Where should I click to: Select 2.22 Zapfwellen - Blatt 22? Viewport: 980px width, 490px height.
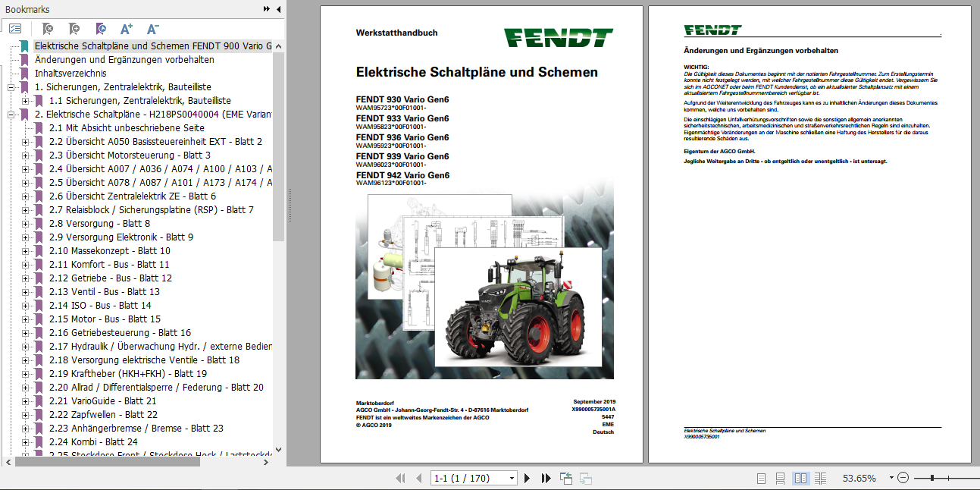click(103, 415)
